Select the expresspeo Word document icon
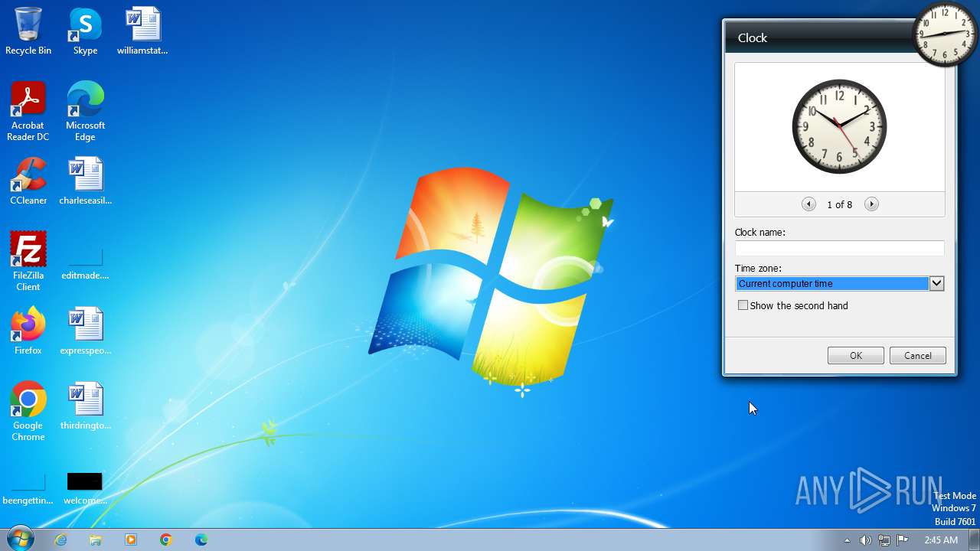 tap(85, 331)
